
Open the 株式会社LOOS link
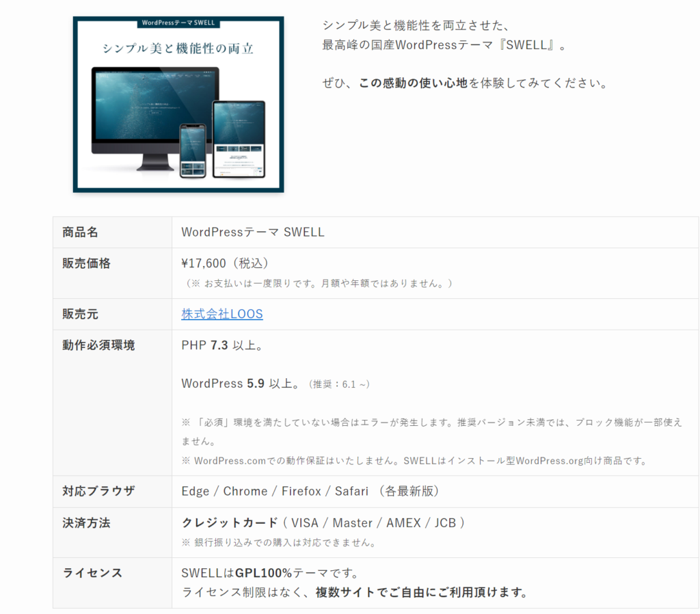click(x=222, y=314)
